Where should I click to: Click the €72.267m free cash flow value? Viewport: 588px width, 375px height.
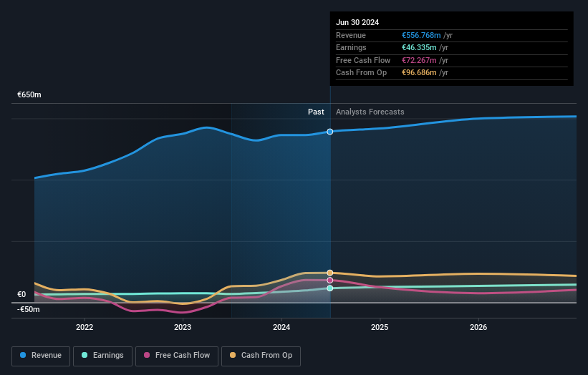(x=419, y=60)
